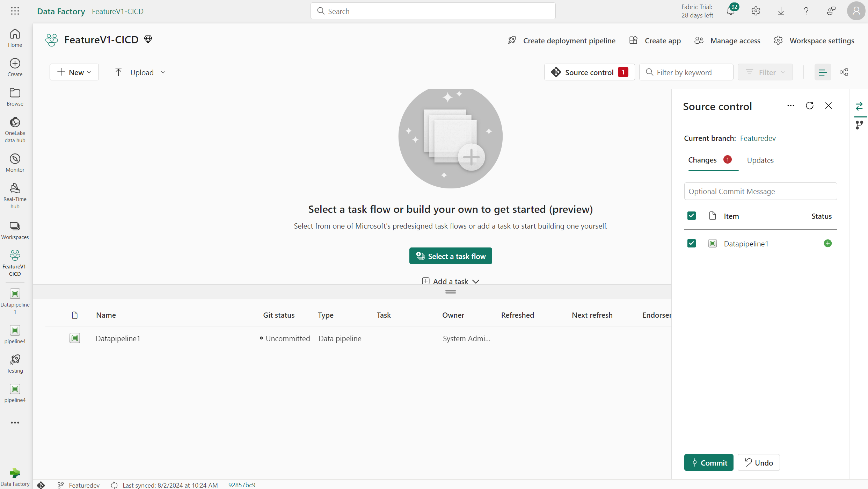Viewport: 868px width, 489px height.
Task: Click the Commit button in source control
Action: coord(709,462)
